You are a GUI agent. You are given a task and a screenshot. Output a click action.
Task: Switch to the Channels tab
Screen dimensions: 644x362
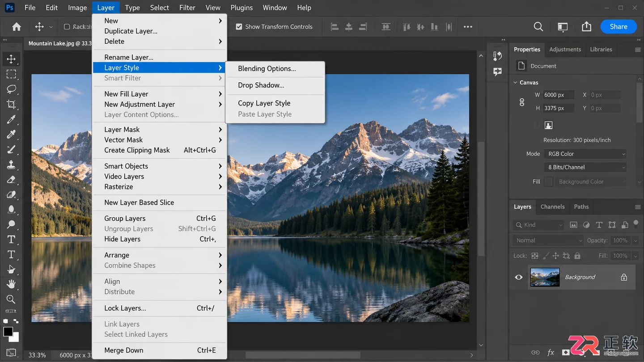coord(552,206)
